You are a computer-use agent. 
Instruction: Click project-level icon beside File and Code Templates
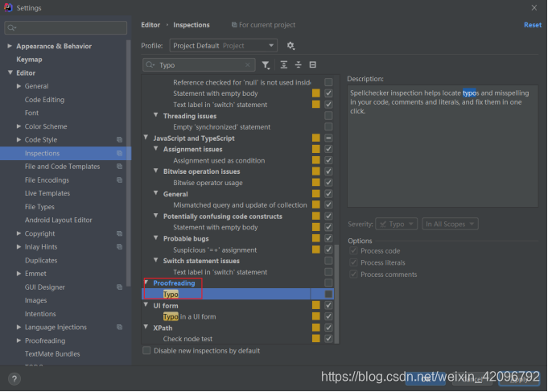[120, 167]
